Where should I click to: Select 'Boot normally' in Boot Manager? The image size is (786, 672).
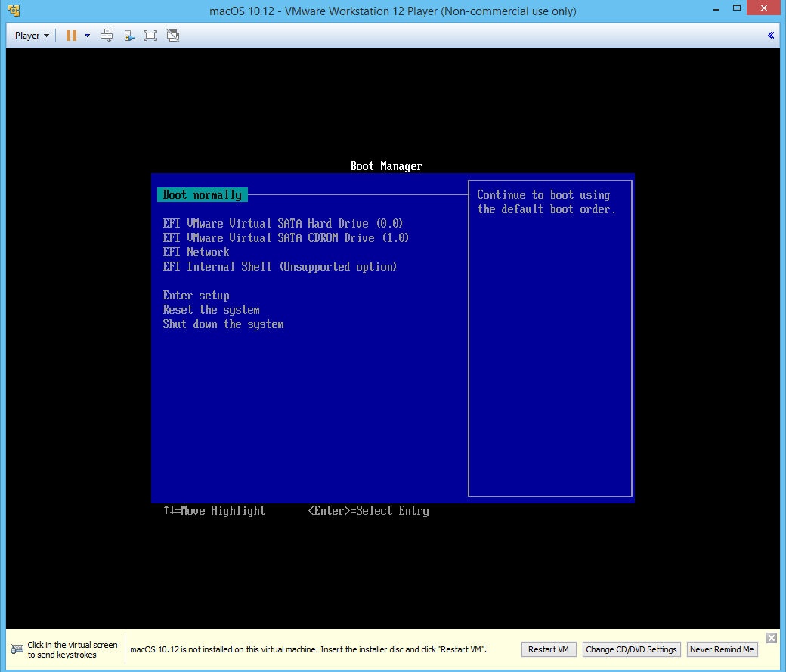pos(203,194)
